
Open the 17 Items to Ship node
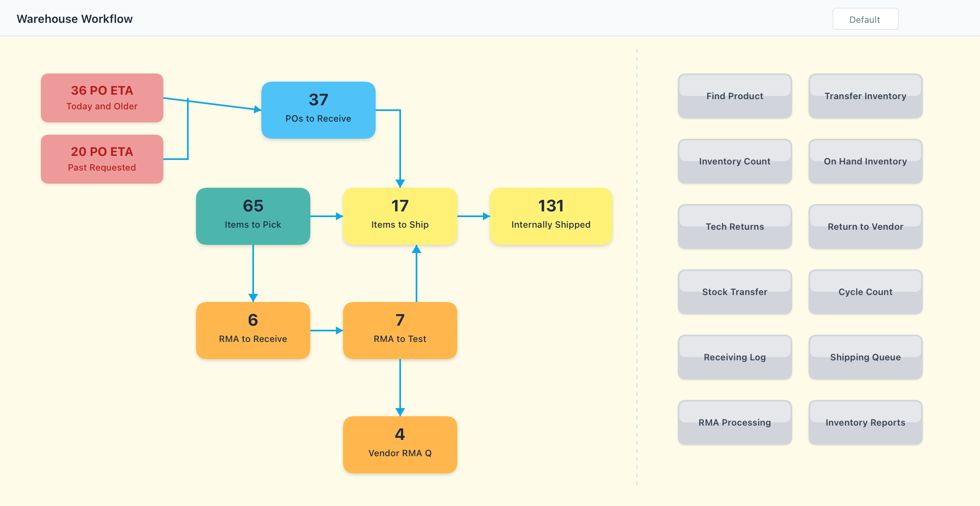click(400, 216)
